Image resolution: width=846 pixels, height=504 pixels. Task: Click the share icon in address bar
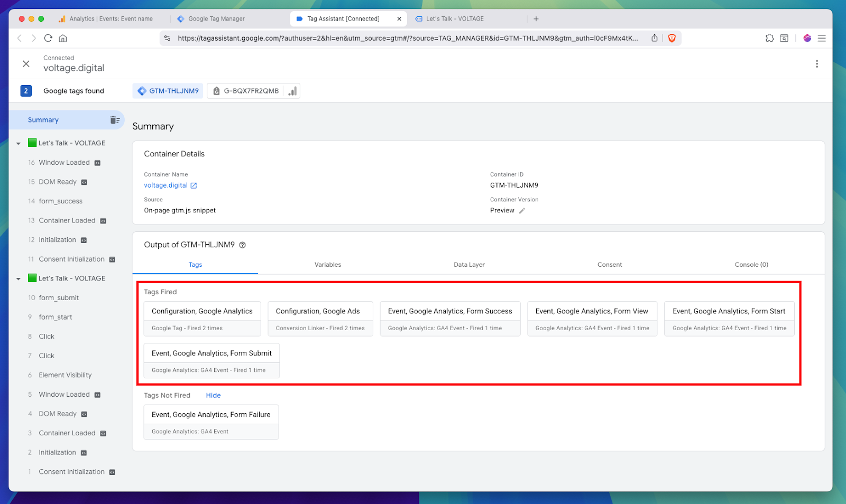[655, 38]
